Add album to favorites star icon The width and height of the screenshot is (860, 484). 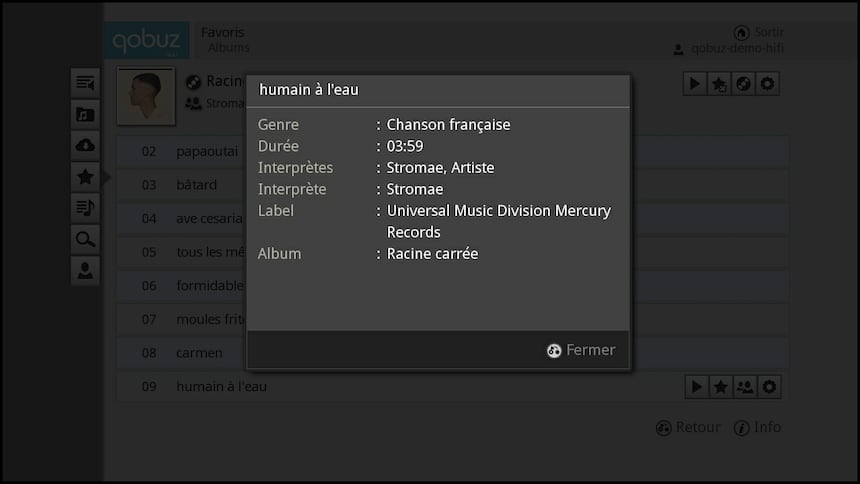pyautogui.click(x=719, y=84)
